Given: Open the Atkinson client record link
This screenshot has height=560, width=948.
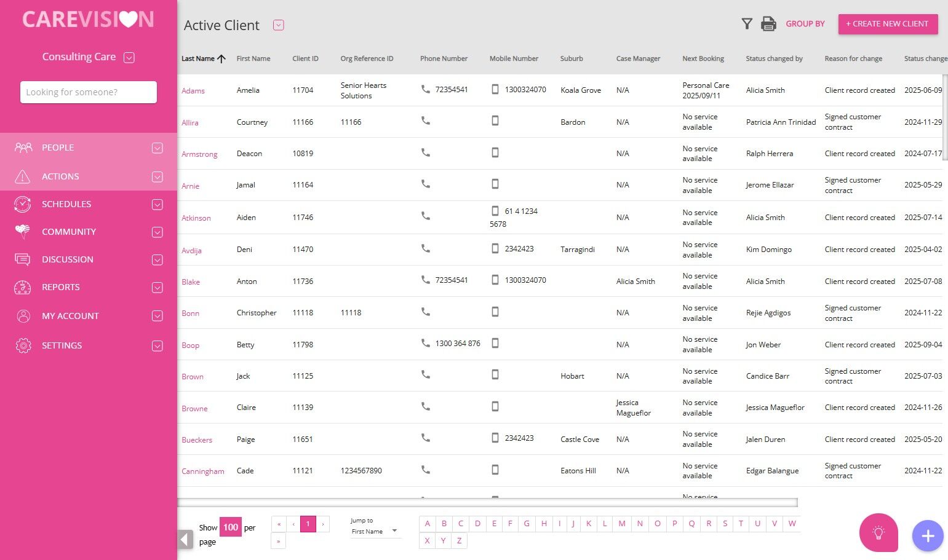Looking at the screenshot, I should [x=196, y=218].
